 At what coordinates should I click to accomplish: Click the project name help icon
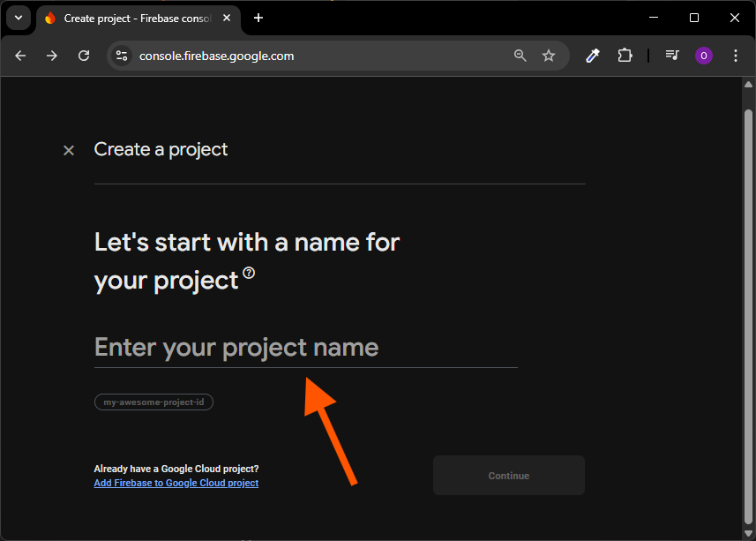pyautogui.click(x=249, y=273)
